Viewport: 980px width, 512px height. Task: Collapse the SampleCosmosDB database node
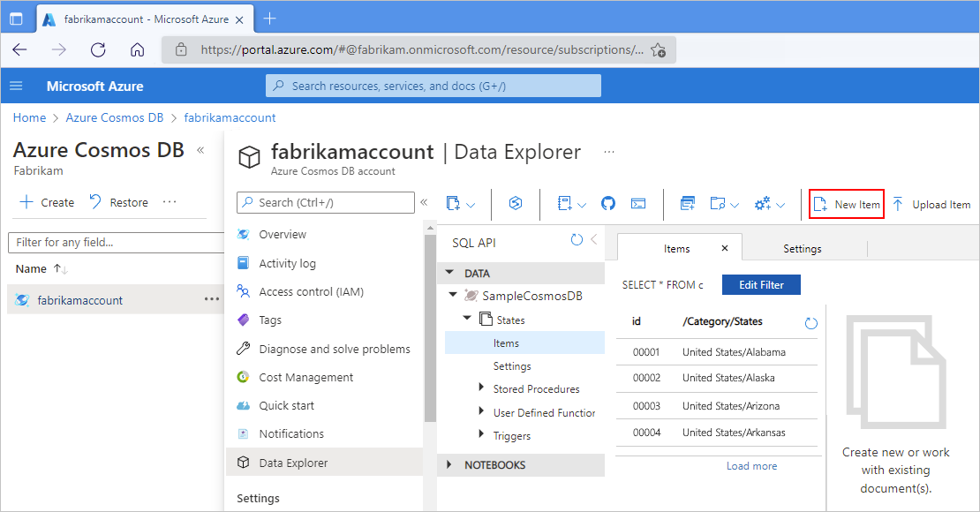(x=452, y=296)
